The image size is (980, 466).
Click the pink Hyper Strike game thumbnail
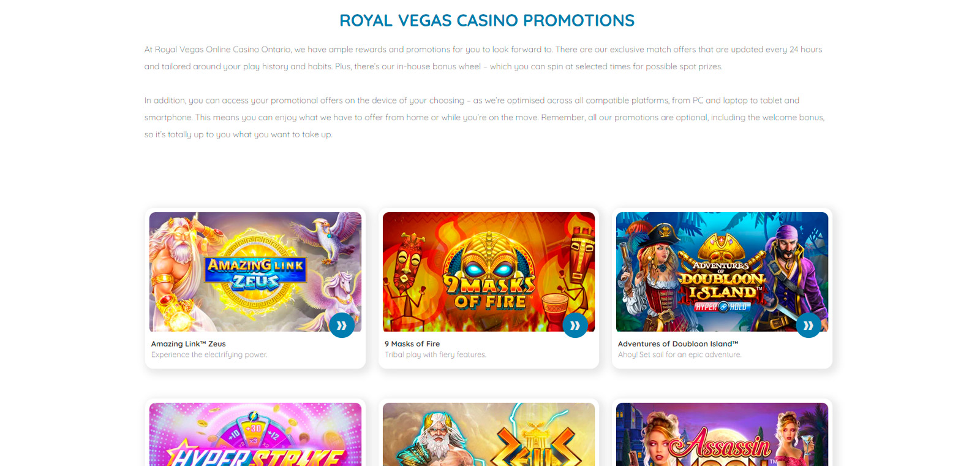click(255, 434)
